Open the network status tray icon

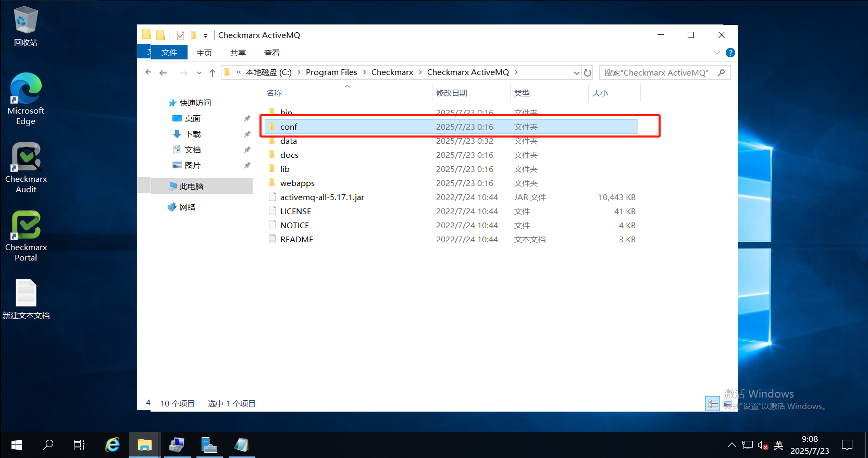748,445
